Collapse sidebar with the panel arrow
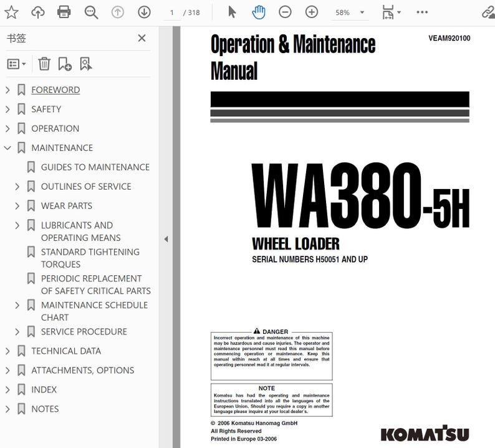495x448 pixels. click(166, 239)
